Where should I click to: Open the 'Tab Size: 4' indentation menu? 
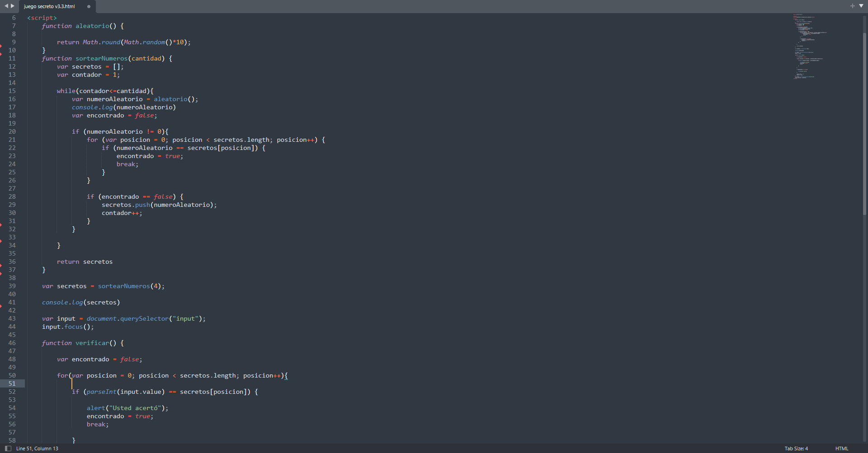coord(796,448)
